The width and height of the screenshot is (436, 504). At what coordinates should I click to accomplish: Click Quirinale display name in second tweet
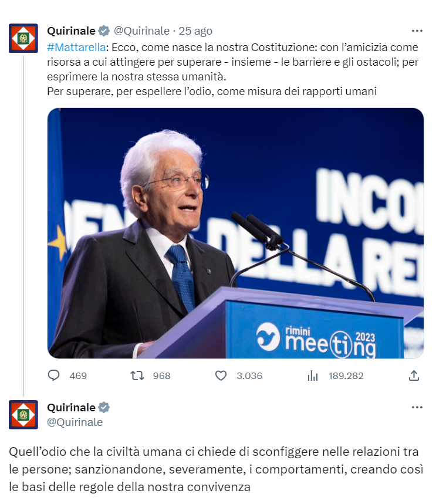71,407
